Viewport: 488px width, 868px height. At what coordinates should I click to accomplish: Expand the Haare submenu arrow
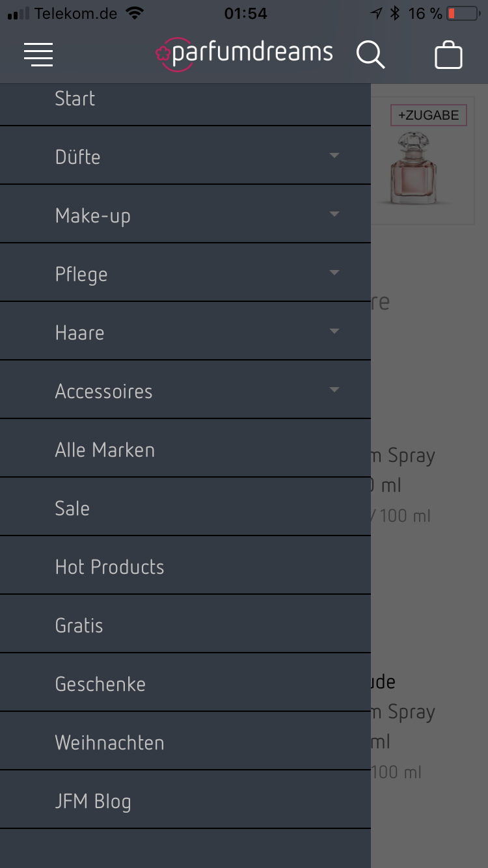(x=334, y=331)
